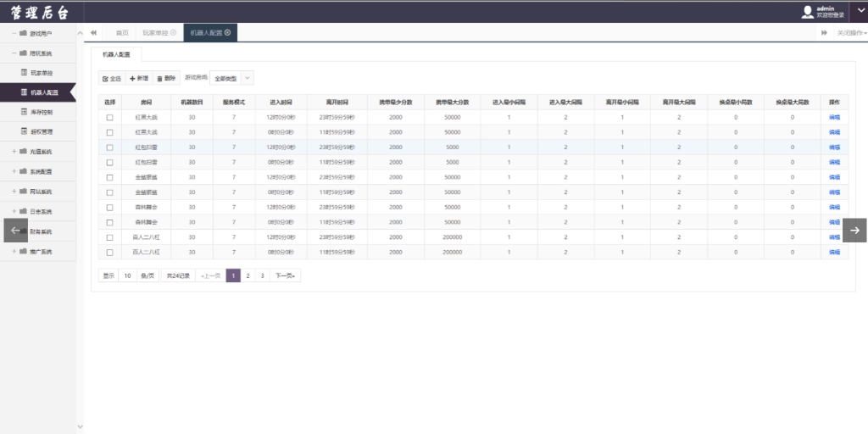The height and width of the screenshot is (434, 868).
Task: Click the admin user avatar icon
Action: pos(807,11)
